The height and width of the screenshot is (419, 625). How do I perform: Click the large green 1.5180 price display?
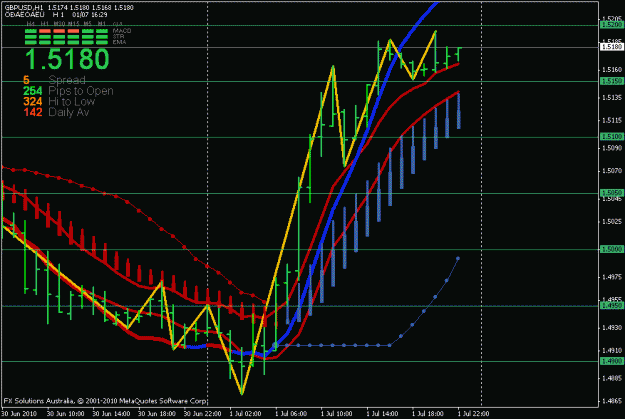67,59
